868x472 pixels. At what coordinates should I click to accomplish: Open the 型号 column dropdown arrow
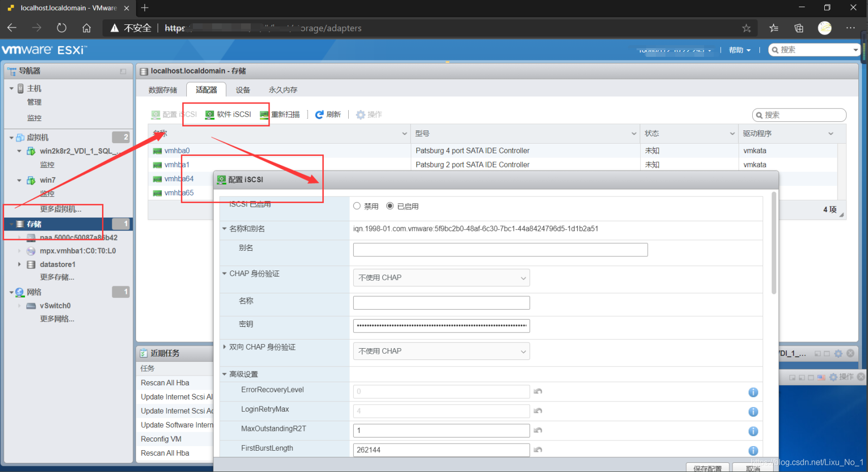tap(633, 133)
